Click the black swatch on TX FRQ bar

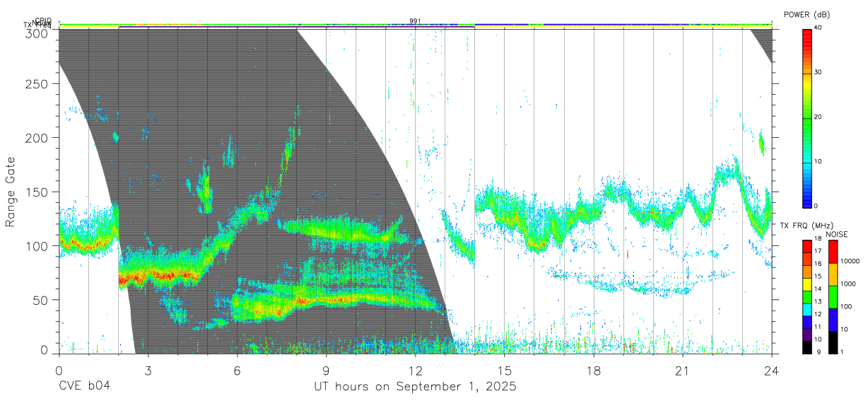pyautogui.click(x=807, y=346)
